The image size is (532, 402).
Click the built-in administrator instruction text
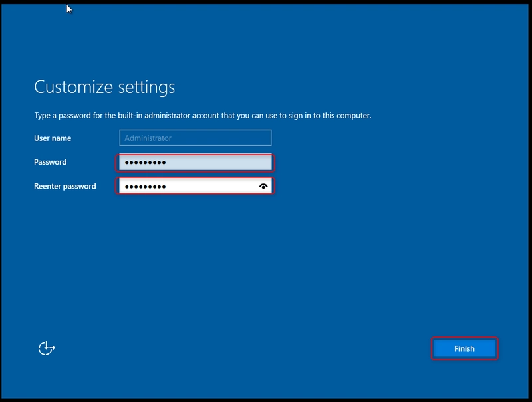pos(203,116)
